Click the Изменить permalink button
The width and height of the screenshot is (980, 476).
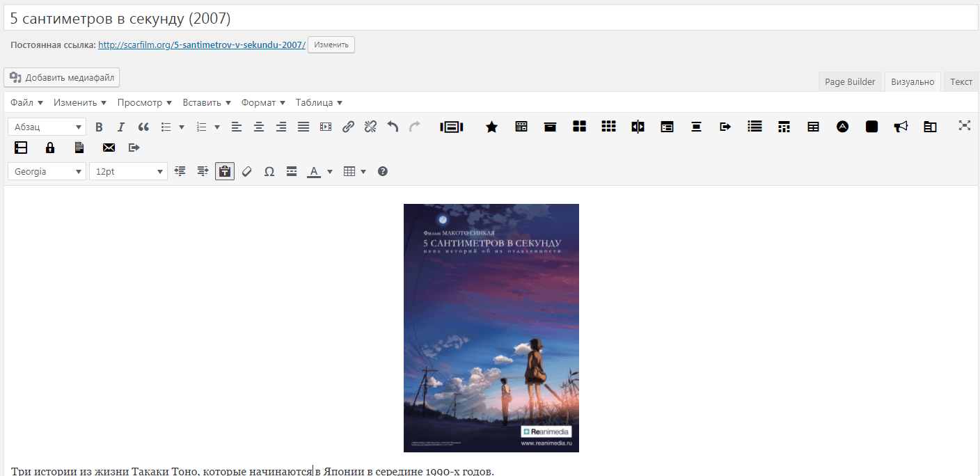pos(331,45)
